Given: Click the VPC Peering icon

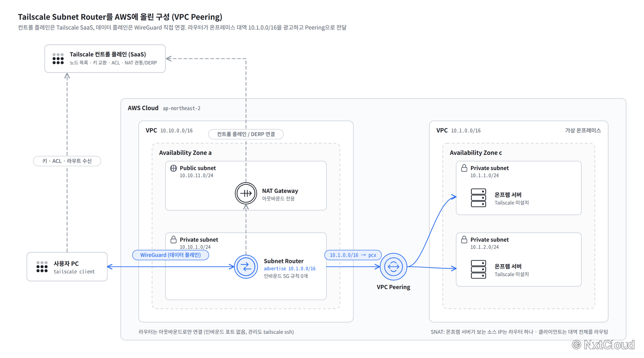Looking at the screenshot, I should pyautogui.click(x=393, y=267).
